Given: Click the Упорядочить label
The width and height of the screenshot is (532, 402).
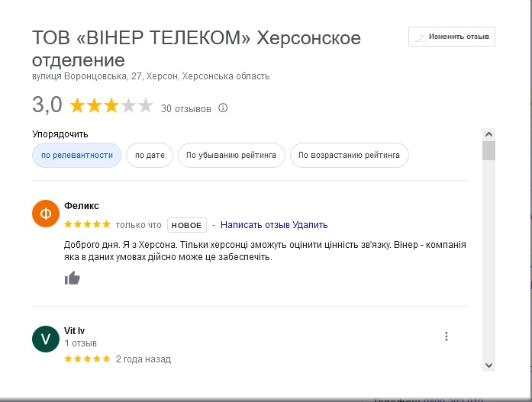Looking at the screenshot, I should tap(60, 134).
